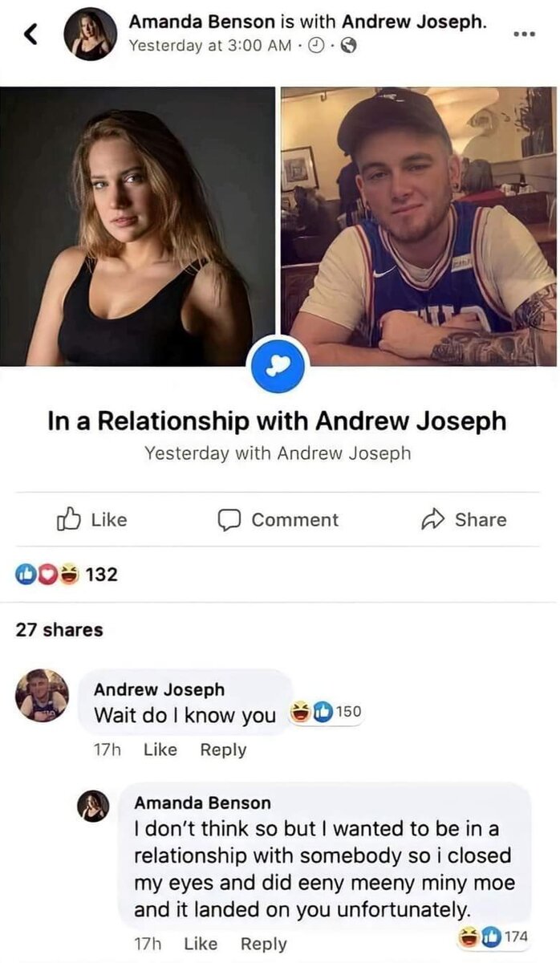Click the globe public-privacy icon
560x963 pixels.
point(347,47)
